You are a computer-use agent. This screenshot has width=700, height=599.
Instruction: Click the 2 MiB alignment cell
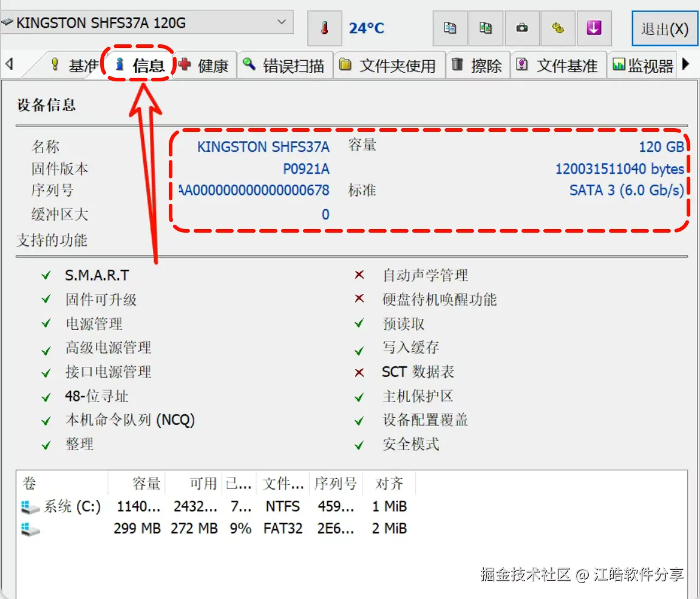coord(389,529)
